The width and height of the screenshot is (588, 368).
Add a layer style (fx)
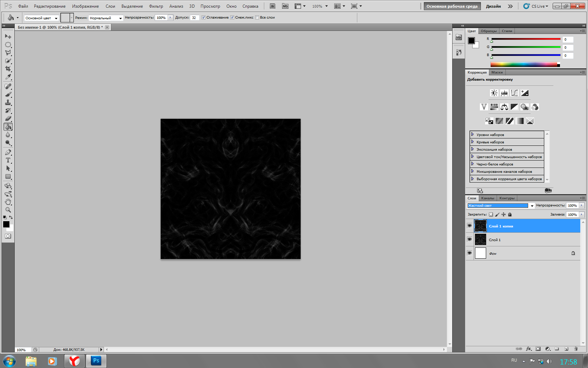tap(528, 349)
